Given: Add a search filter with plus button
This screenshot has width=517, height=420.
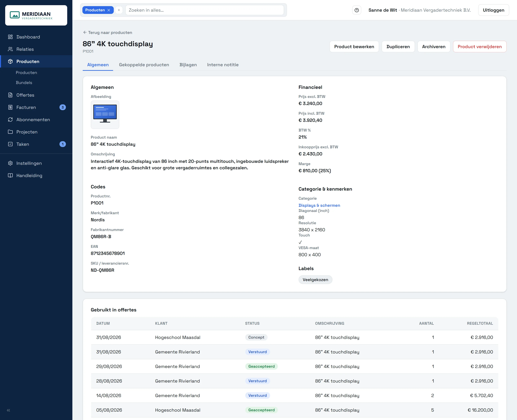Looking at the screenshot, I should point(119,10).
